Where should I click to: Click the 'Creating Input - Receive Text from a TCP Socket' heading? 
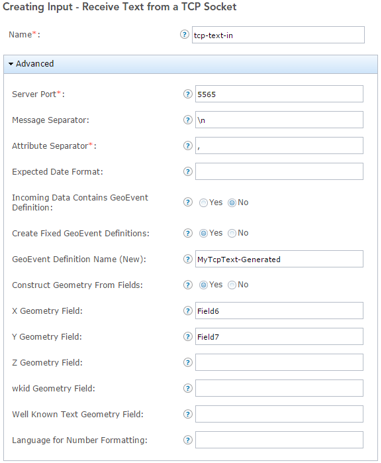click(120, 7)
